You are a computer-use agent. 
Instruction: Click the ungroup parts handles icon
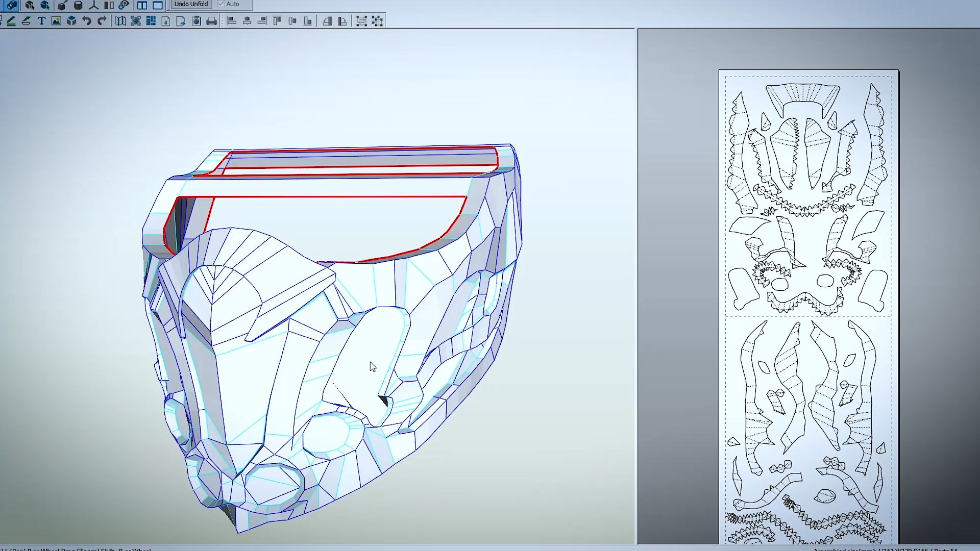click(x=377, y=21)
